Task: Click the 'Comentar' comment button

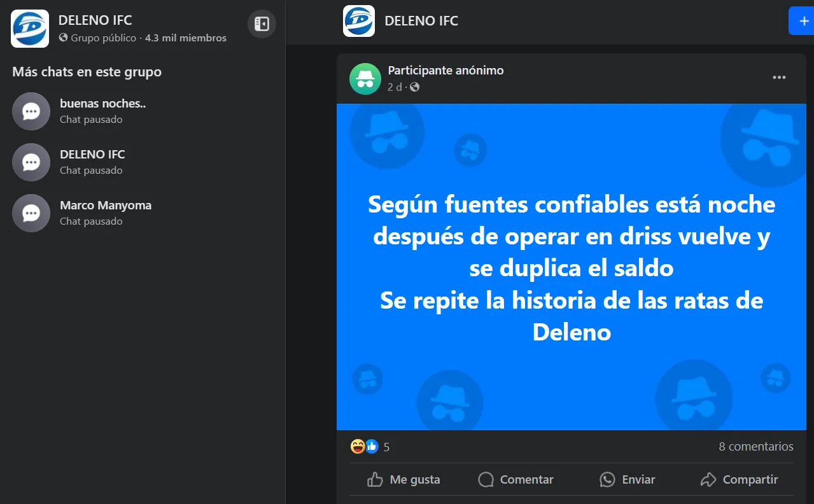Action: tap(516, 480)
